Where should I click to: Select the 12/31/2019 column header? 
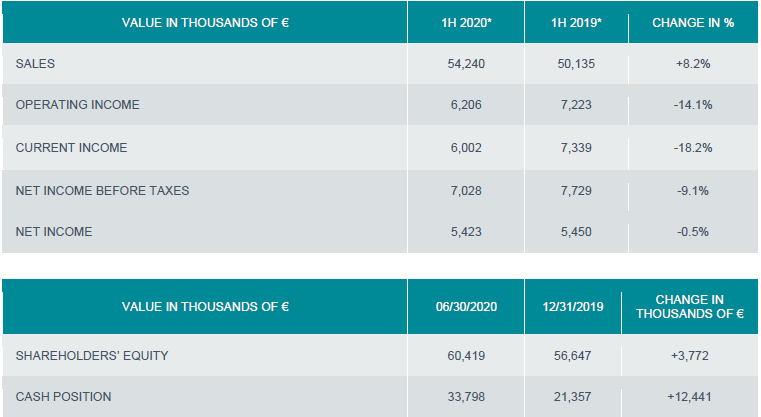(x=575, y=306)
